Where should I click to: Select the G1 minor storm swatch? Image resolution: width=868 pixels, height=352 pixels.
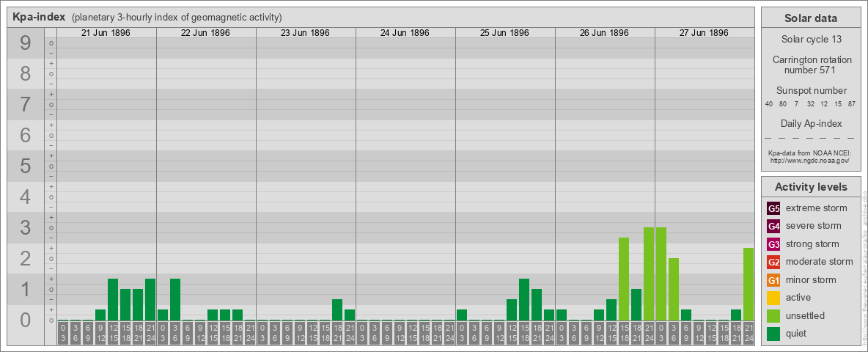click(x=773, y=280)
